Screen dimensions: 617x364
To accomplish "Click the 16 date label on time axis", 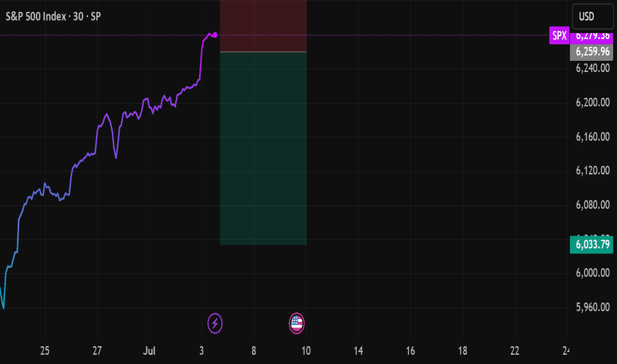I will pos(410,351).
